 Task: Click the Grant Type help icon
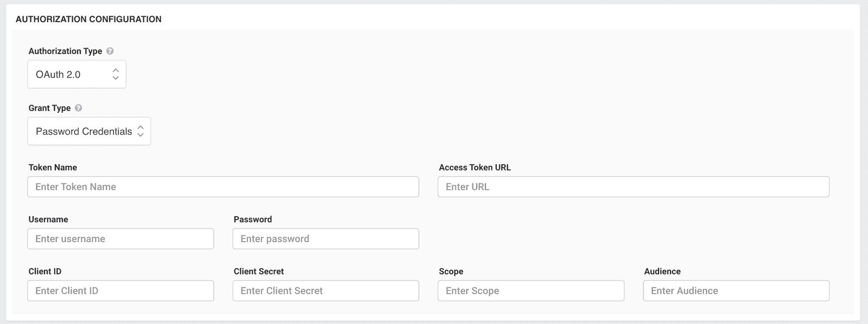coord(79,108)
